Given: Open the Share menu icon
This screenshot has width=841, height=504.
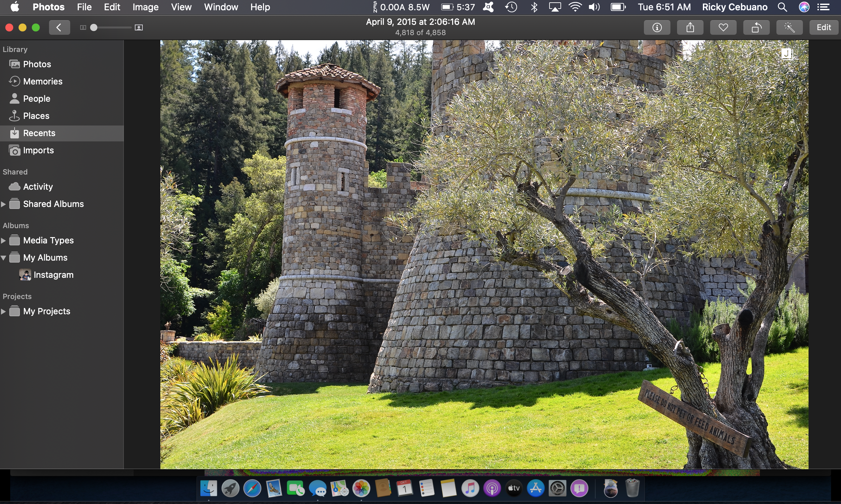Looking at the screenshot, I should [690, 27].
